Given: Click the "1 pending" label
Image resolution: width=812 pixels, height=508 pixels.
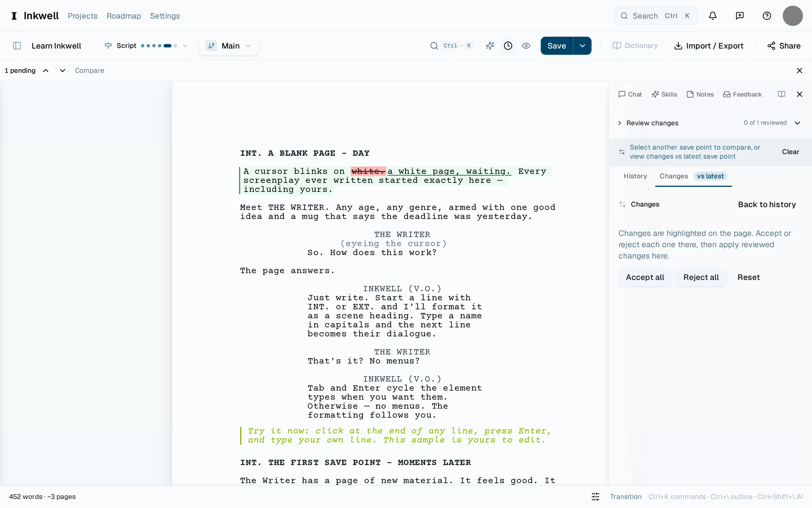Looking at the screenshot, I should [20, 71].
